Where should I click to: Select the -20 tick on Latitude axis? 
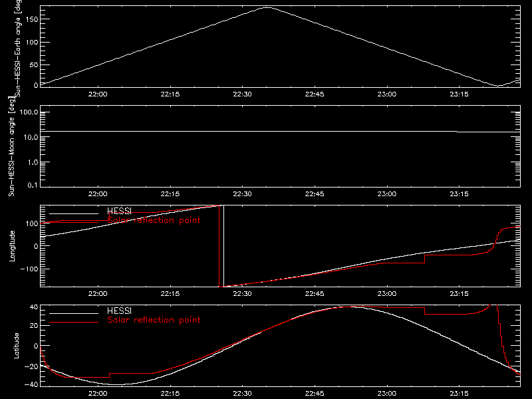pos(31,366)
